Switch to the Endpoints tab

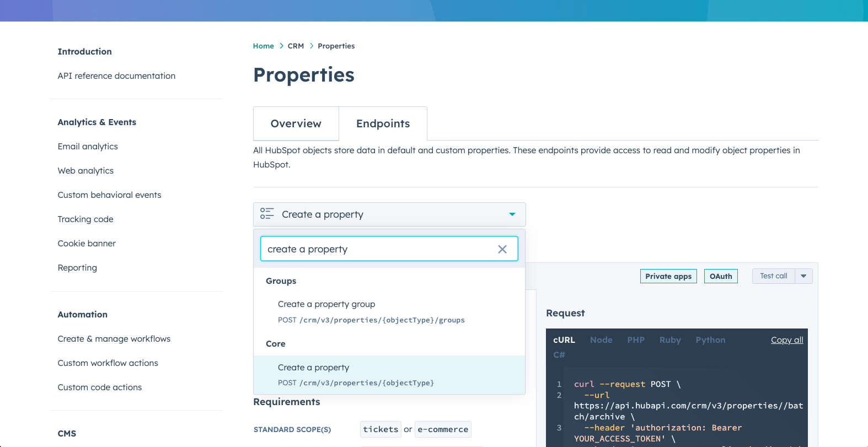[383, 123]
